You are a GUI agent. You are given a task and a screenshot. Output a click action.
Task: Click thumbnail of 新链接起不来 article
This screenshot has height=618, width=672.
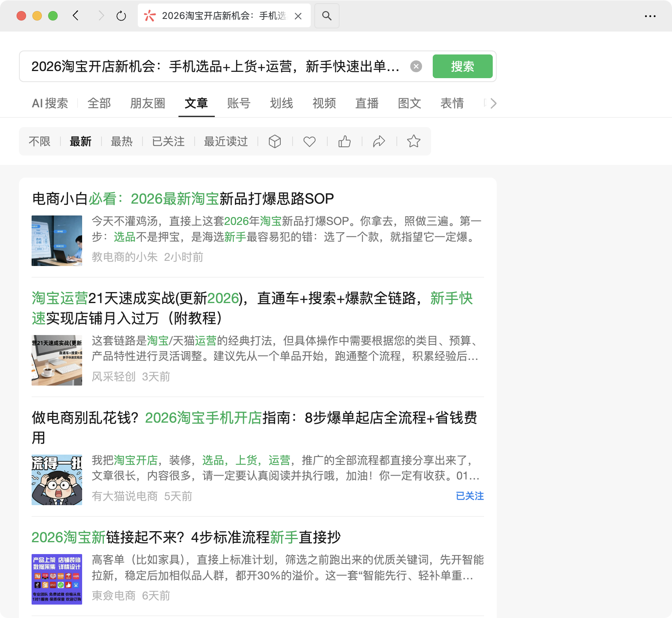coord(57,579)
